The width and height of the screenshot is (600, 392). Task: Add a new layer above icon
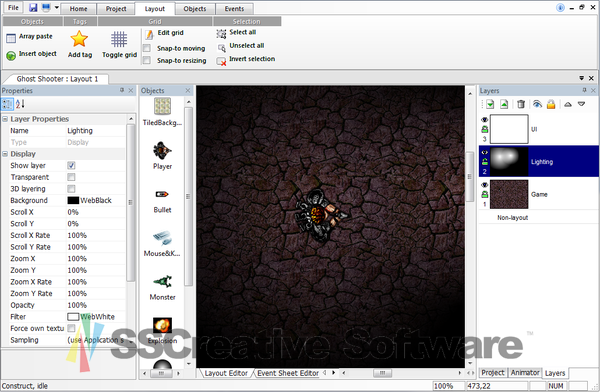504,104
